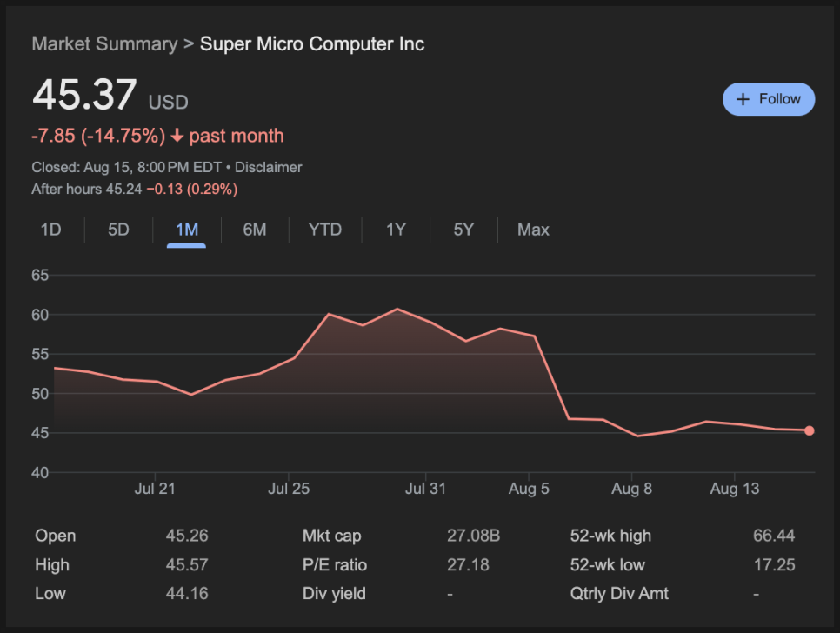The height and width of the screenshot is (633, 840).
Task: Click the Div yield label
Action: pos(334,593)
